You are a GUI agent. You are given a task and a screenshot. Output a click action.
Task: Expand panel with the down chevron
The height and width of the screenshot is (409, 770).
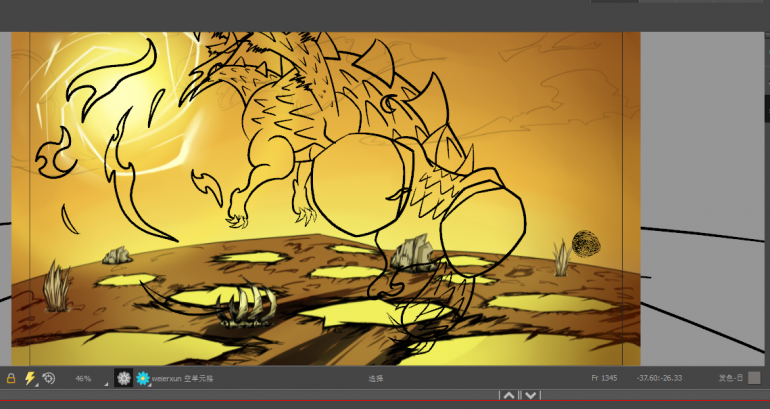point(531,396)
